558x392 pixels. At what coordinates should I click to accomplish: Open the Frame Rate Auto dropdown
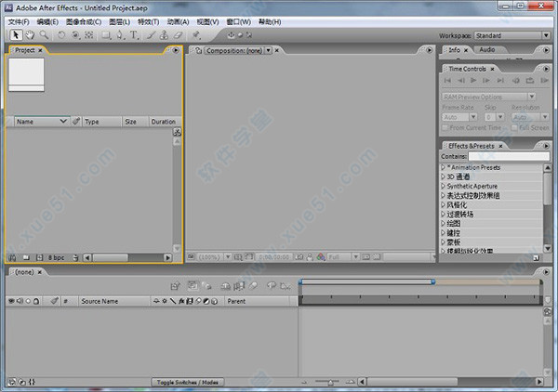(459, 117)
